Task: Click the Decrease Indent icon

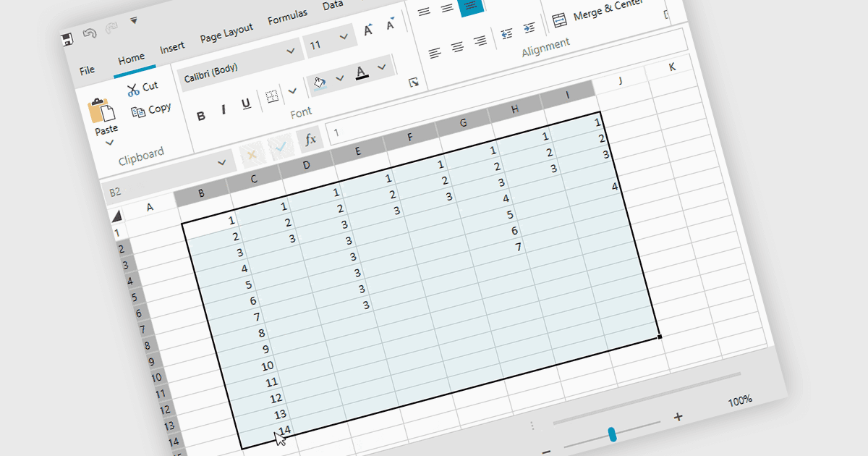Action: point(506,33)
